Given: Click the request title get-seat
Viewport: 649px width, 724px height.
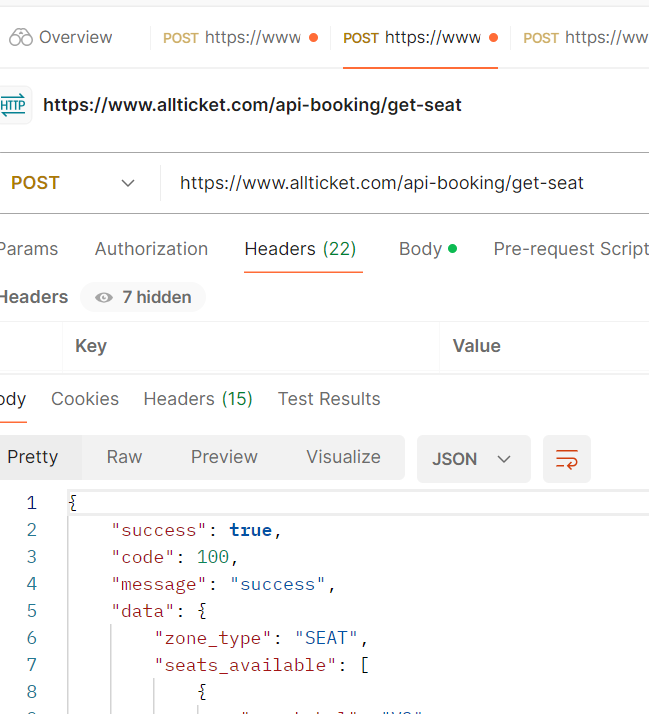Looking at the screenshot, I should click(x=252, y=105).
